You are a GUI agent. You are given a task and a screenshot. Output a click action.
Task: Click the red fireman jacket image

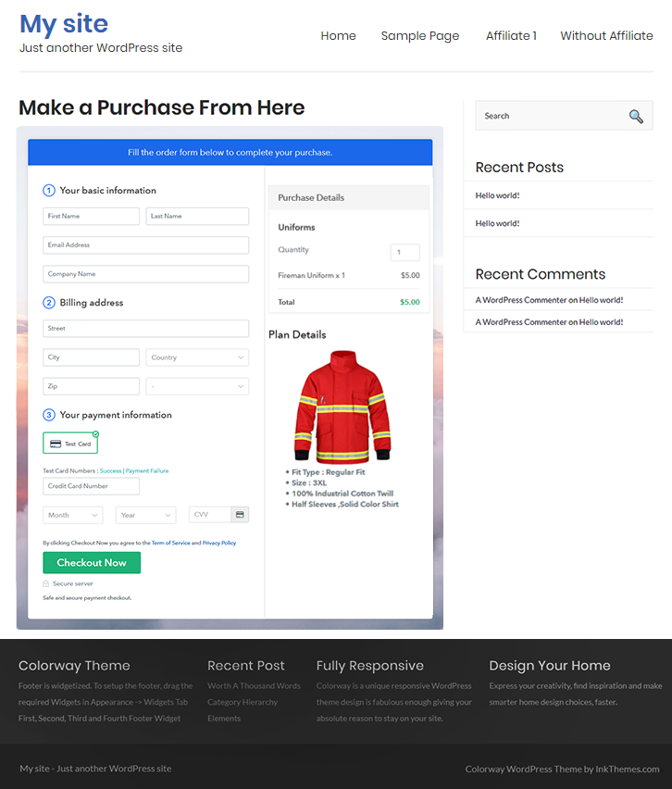342,407
